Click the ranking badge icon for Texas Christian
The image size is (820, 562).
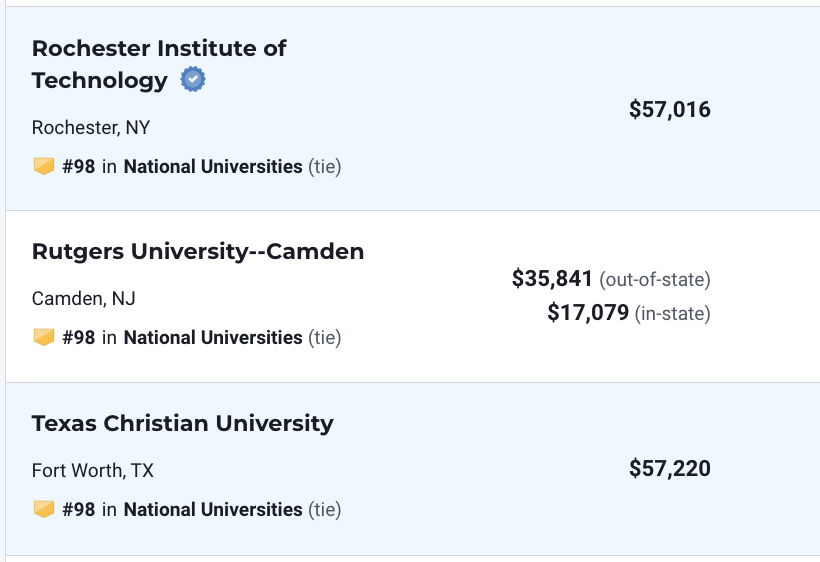(x=44, y=509)
